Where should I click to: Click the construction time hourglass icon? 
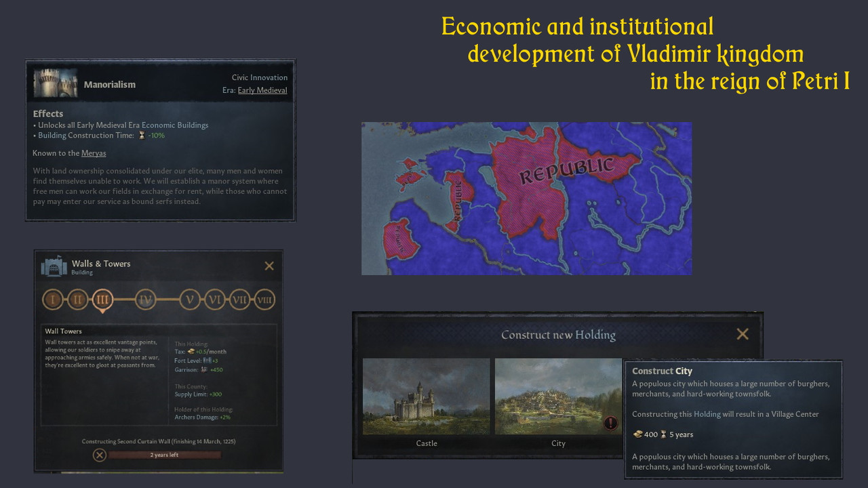[x=142, y=135]
